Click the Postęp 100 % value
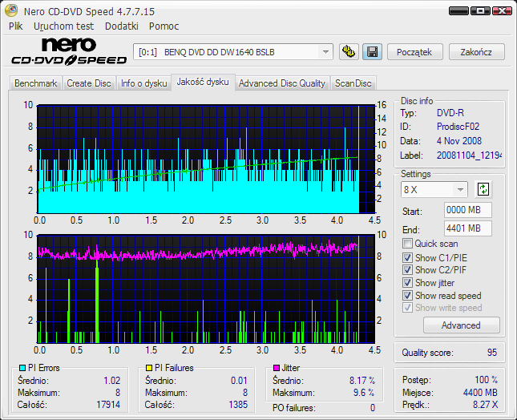517x420 pixels. pos(486,379)
